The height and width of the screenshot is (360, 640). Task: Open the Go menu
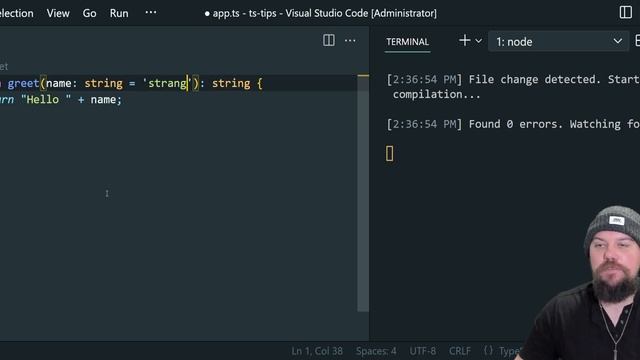(89, 13)
